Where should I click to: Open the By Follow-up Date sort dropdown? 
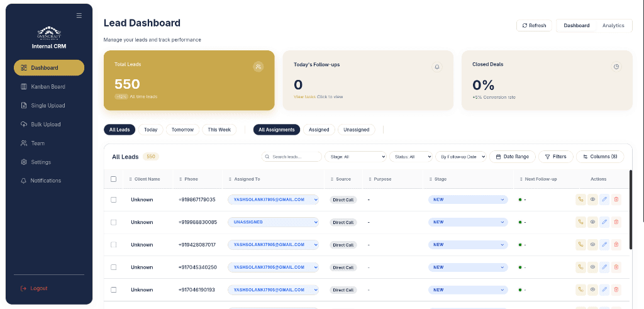pos(461,157)
